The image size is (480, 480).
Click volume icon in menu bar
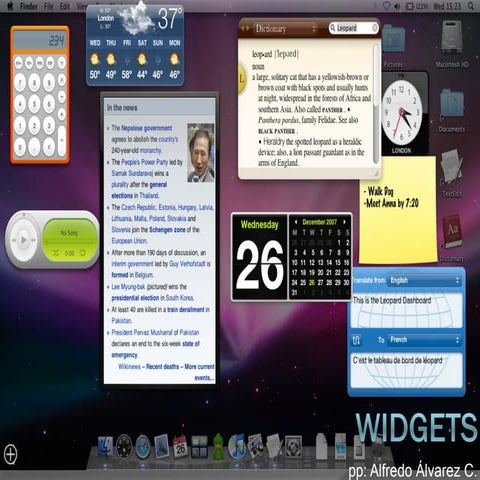397,6
